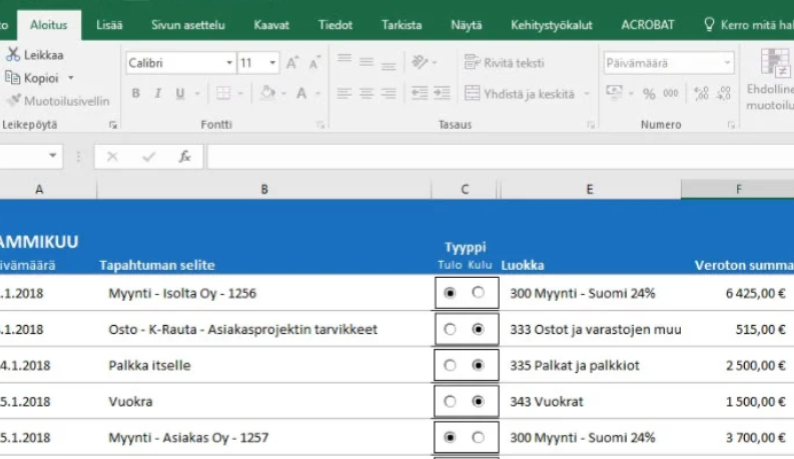The width and height of the screenshot is (794, 459).
Task: Open the font size dropdown
Action: coord(272,63)
